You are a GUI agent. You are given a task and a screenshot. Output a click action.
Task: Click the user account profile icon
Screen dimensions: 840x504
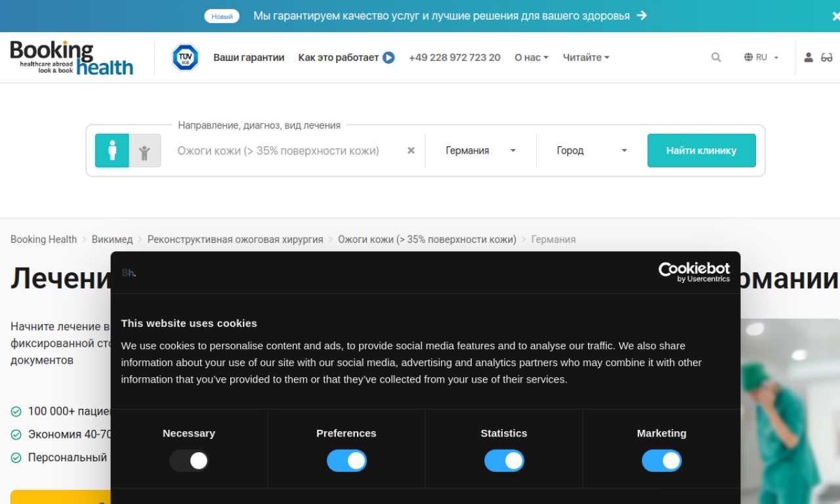(x=808, y=58)
